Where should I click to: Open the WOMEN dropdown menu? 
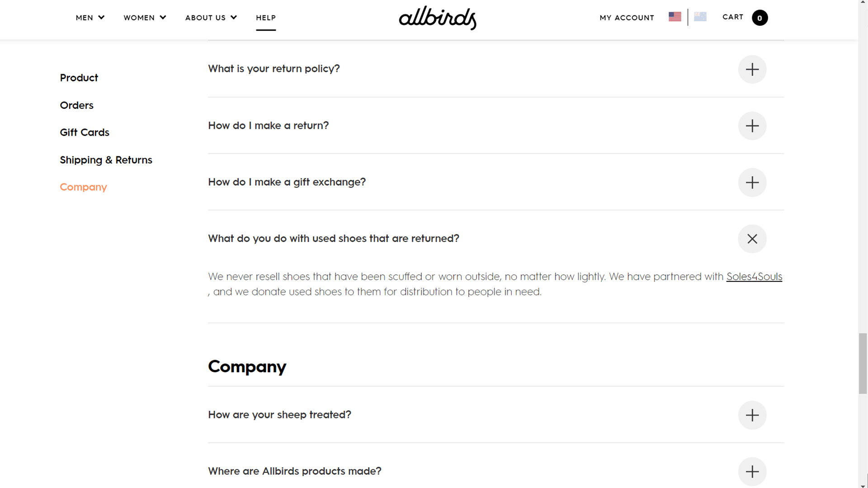[145, 18]
